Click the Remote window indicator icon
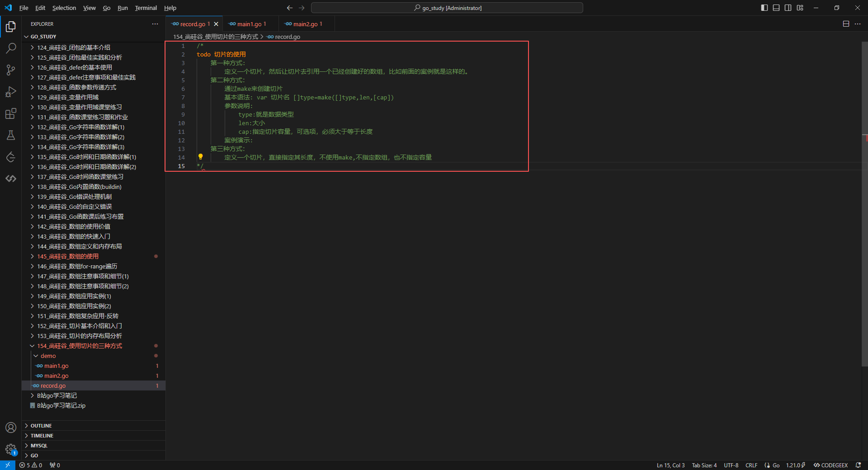 tap(8, 465)
